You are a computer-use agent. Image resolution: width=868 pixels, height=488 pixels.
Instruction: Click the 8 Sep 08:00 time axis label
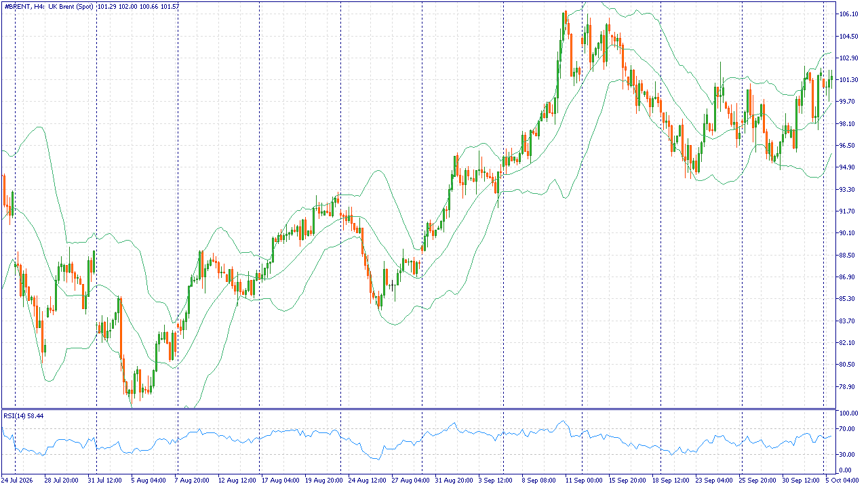(x=538, y=481)
